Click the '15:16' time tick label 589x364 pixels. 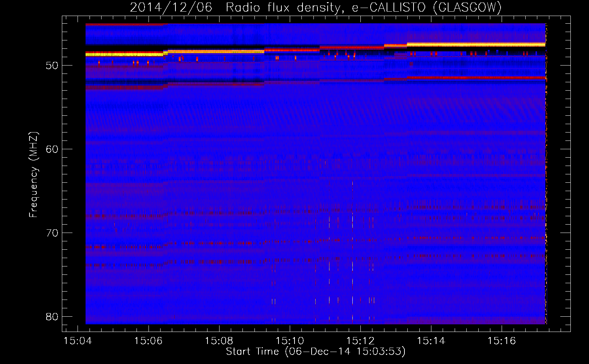click(x=502, y=341)
